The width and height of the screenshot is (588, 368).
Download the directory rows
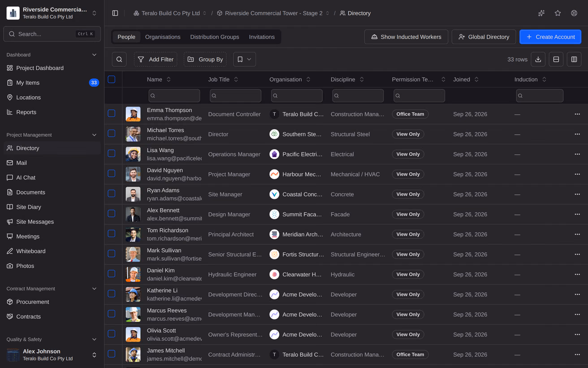coord(538,59)
